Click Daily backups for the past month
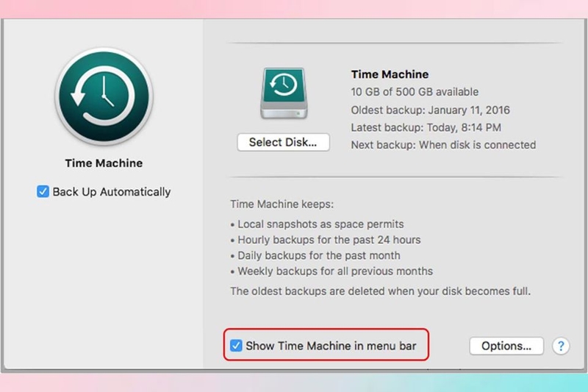This screenshot has height=392, width=588. [x=315, y=255]
